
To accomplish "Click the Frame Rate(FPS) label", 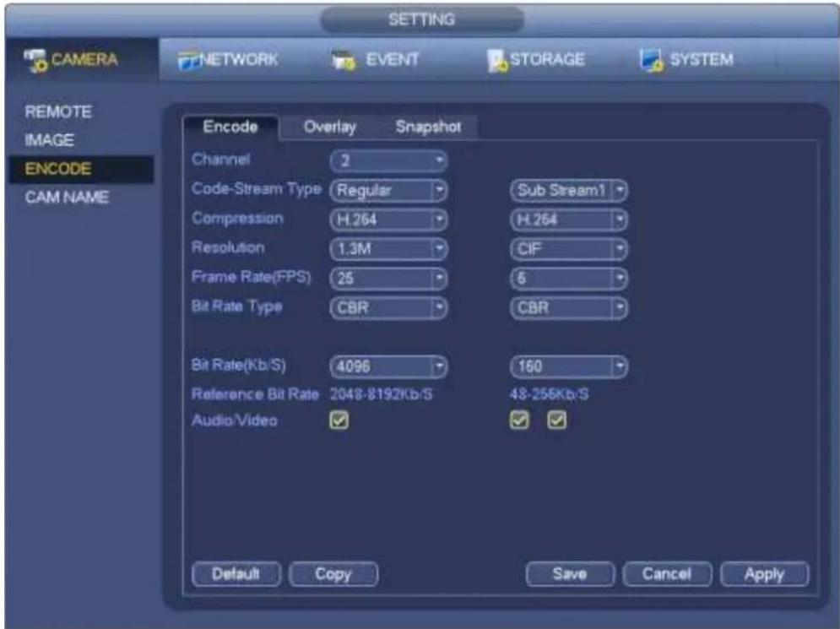I will tap(252, 278).
